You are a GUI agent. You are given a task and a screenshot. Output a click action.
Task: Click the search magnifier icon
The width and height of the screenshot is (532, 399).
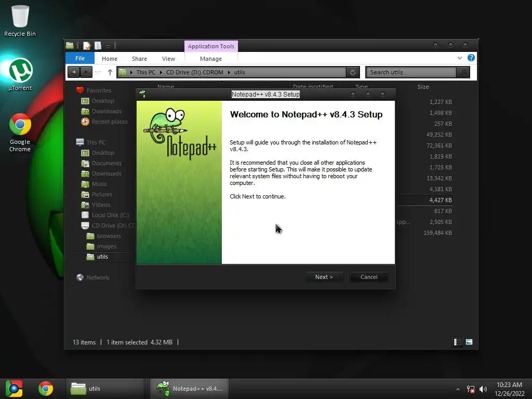click(463, 72)
